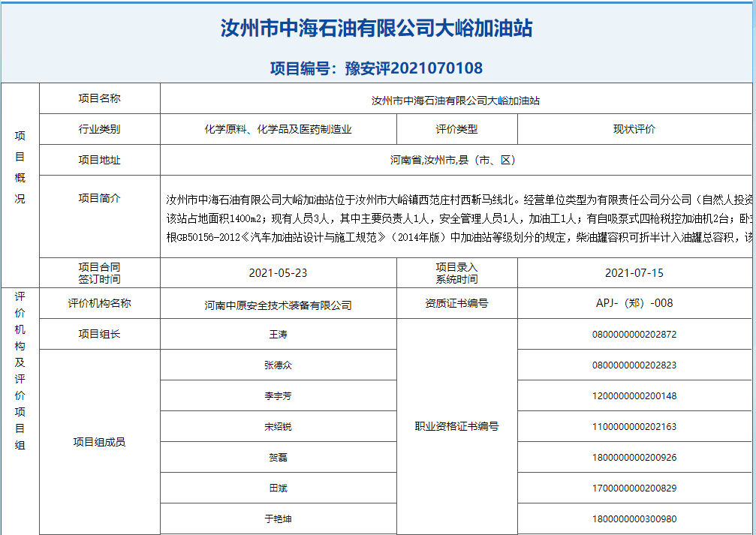Image resolution: width=756 pixels, height=535 pixels.
Task: Select the 评价类型 label cell
Action: [456, 129]
